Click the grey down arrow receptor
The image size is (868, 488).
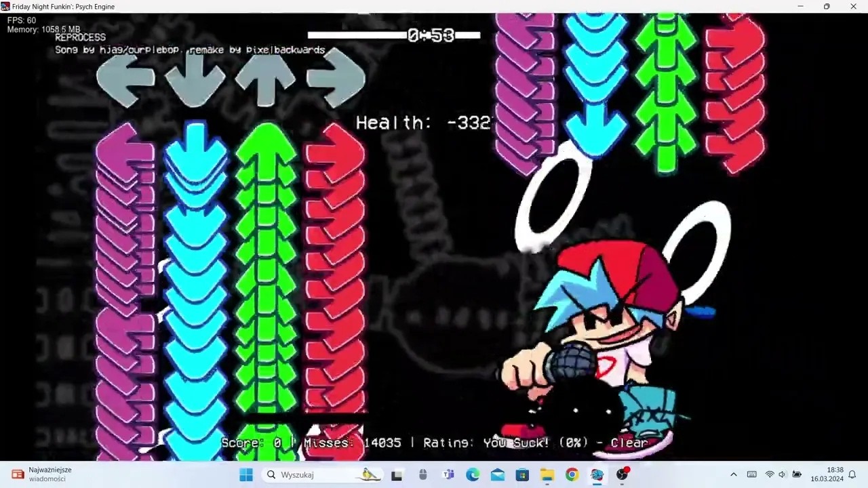tap(196, 80)
